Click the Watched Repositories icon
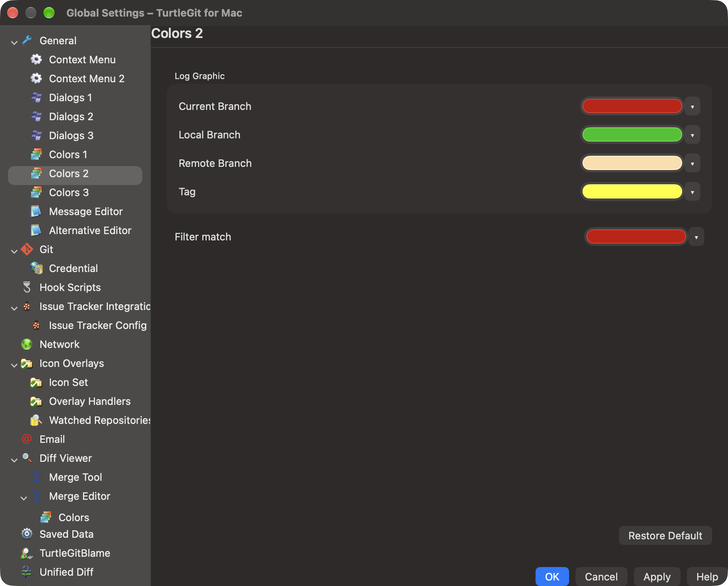 tap(36, 420)
